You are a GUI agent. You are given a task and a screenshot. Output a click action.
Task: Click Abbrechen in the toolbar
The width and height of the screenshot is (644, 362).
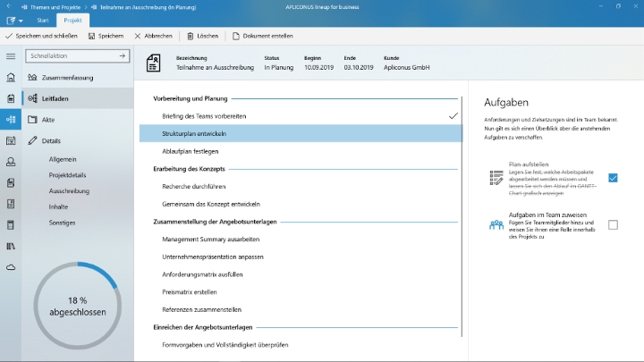pos(153,36)
